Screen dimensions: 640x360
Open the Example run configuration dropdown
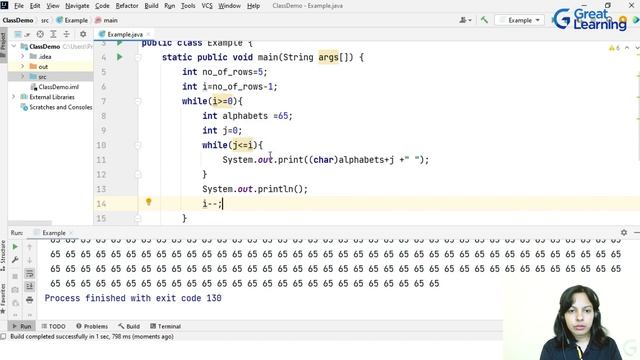pyautogui.click(x=520, y=20)
